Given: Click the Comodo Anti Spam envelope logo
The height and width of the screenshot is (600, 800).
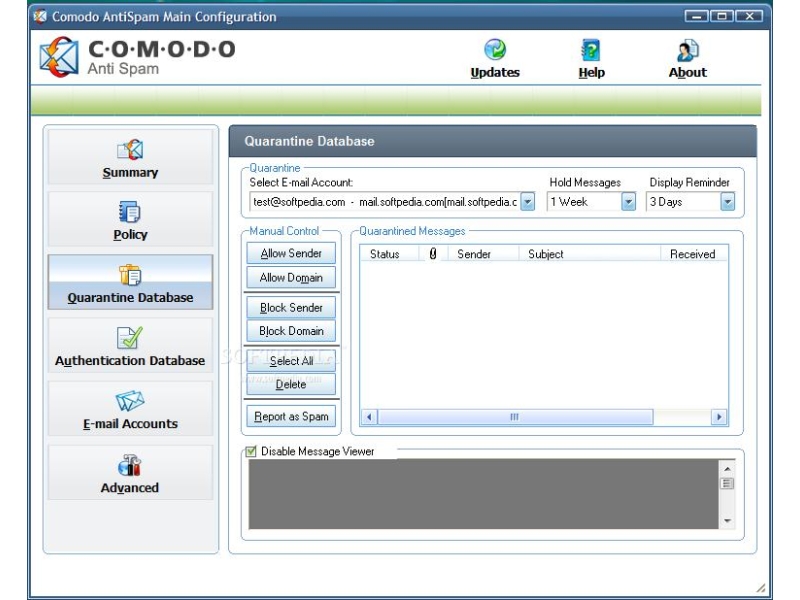Looking at the screenshot, I should [59, 57].
